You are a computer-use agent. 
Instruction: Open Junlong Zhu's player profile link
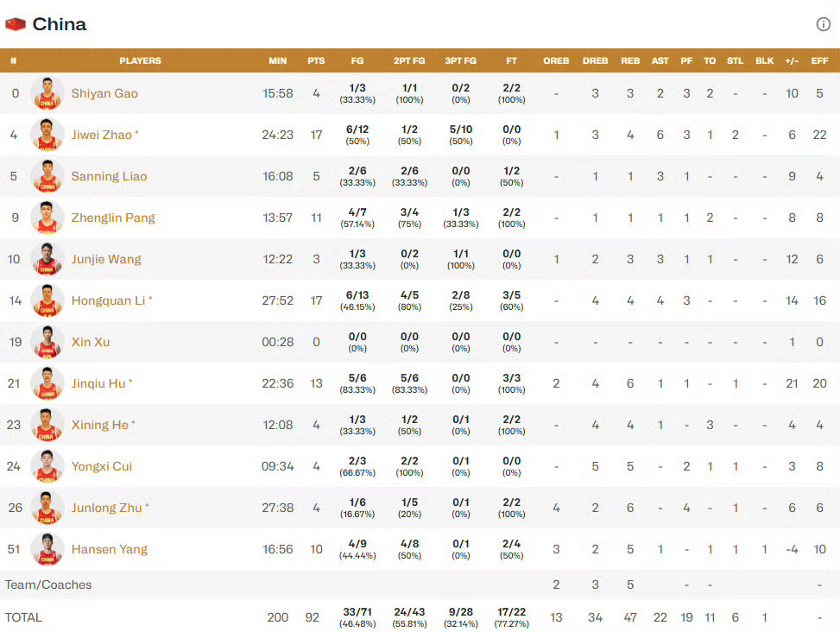tap(106, 508)
